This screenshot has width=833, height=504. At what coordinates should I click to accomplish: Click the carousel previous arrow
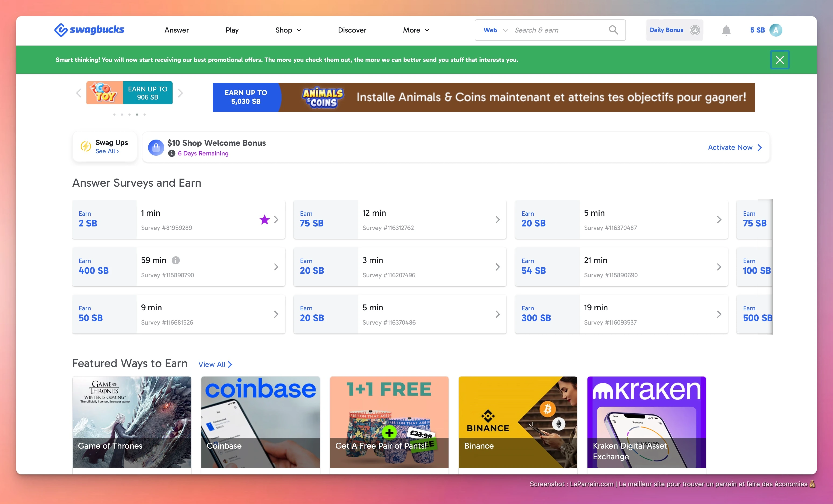click(78, 93)
